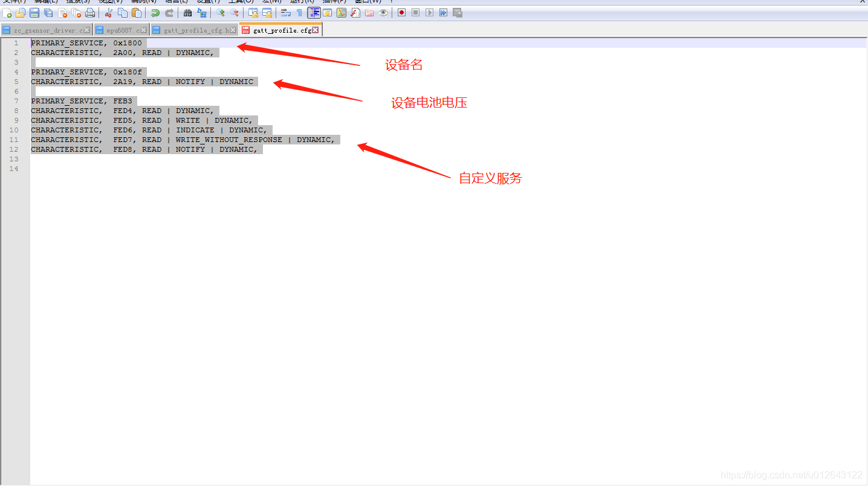Click the 2A19 characteristic line
The image size is (868, 486).
click(x=142, y=82)
